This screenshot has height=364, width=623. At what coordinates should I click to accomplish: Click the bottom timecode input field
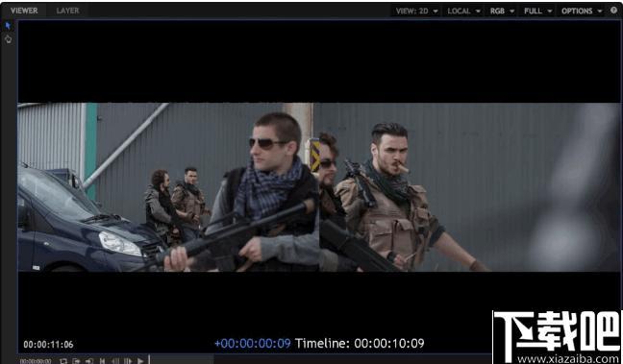[x=36, y=361]
